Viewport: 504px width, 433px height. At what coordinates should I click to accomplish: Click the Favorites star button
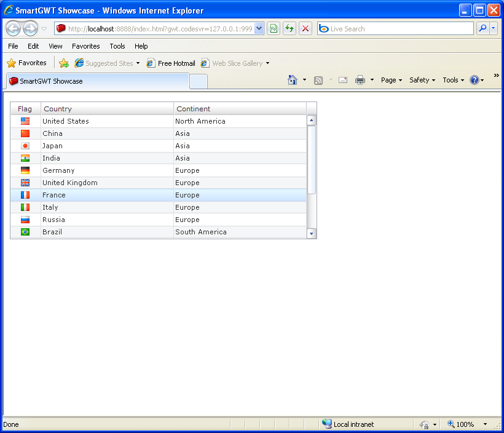click(26, 63)
